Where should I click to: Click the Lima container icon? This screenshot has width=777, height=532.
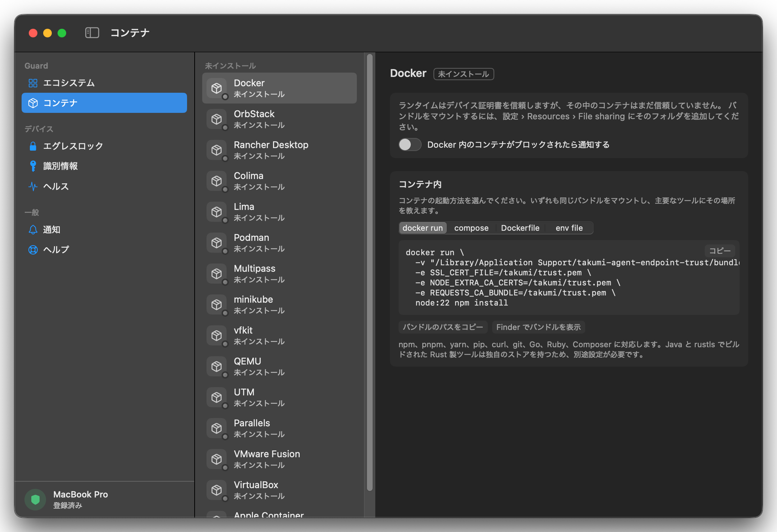point(217,212)
